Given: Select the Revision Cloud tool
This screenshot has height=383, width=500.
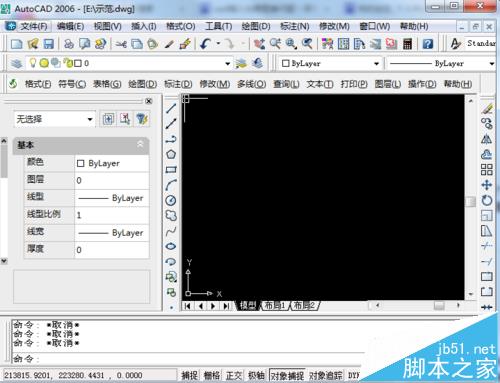Looking at the screenshot, I should 171,216.
